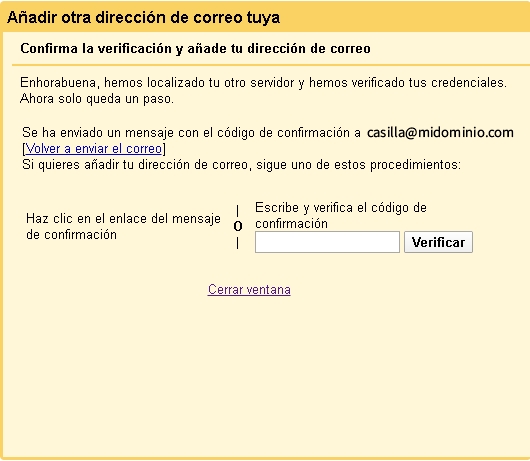Click the word 'confirmación' above the input field

click(291, 224)
